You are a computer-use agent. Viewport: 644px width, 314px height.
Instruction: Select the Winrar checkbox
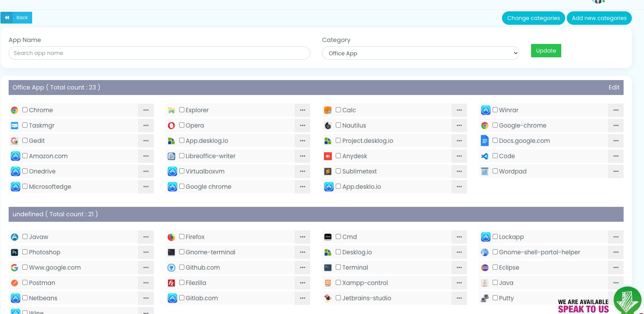pos(495,110)
